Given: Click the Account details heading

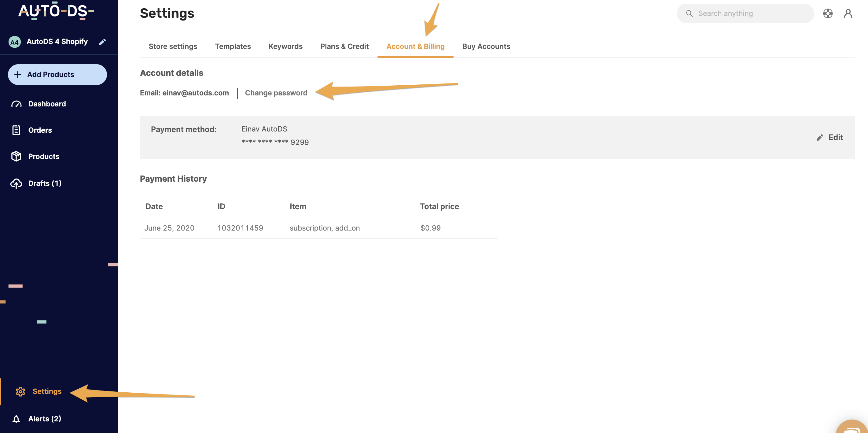Looking at the screenshot, I should [171, 73].
